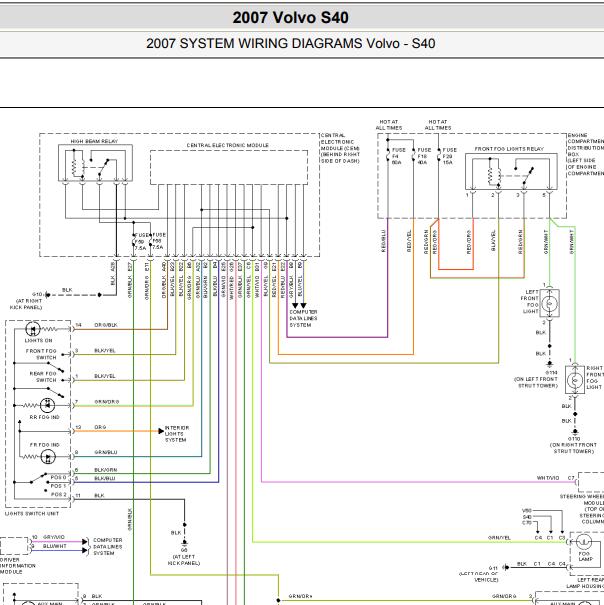Click the "POS 0" switch position label
Image resolution: width=604 pixels, height=605 pixels.
point(58,478)
